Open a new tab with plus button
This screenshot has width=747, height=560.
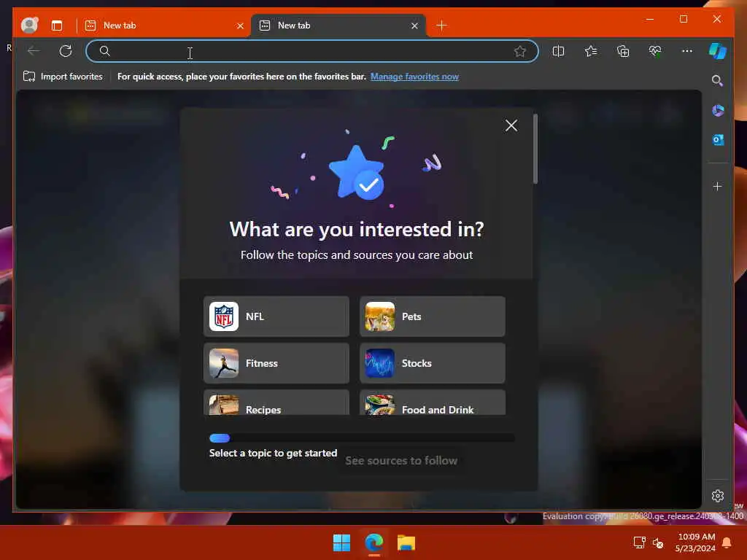tap(441, 26)
